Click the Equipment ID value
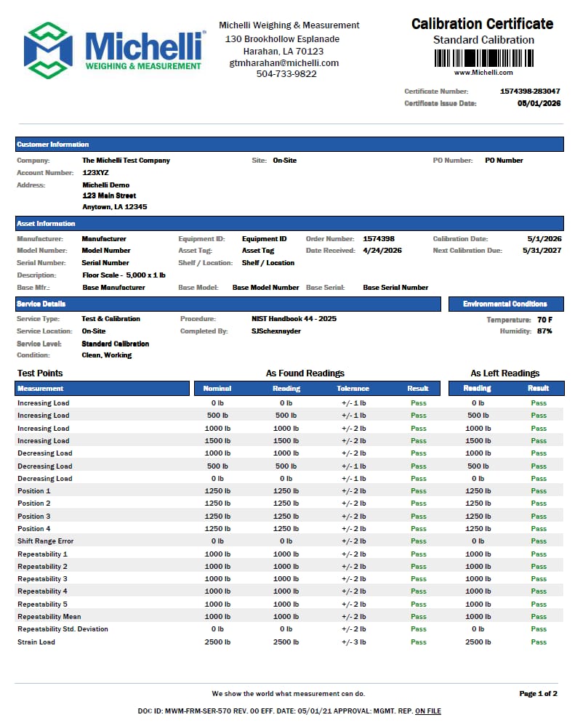The width and height of the screenshot is (575, 728). click(265, 238)
